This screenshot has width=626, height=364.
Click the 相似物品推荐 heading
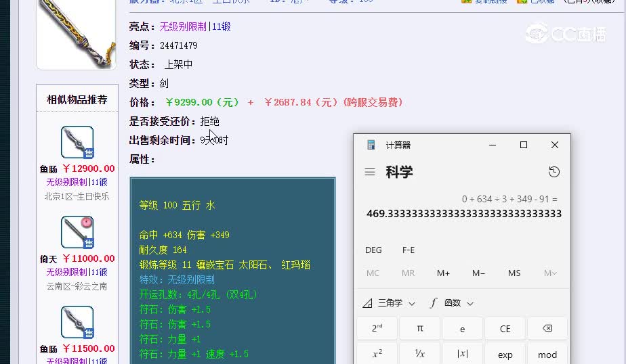77,99
